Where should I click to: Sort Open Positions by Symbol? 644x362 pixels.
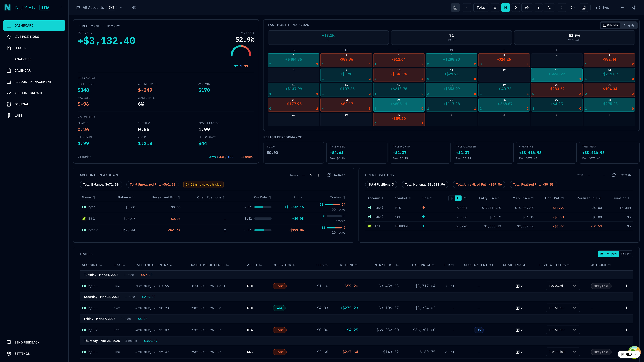403,198
